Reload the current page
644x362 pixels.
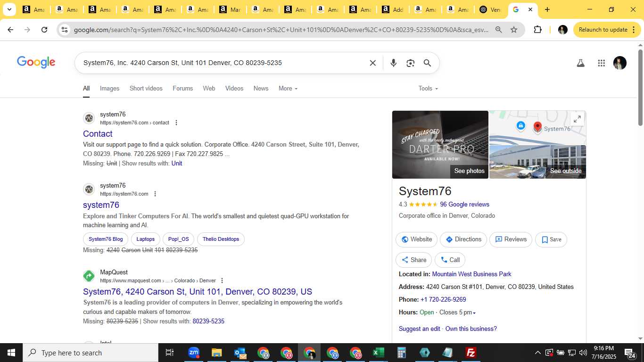click(x=44, y=30)
